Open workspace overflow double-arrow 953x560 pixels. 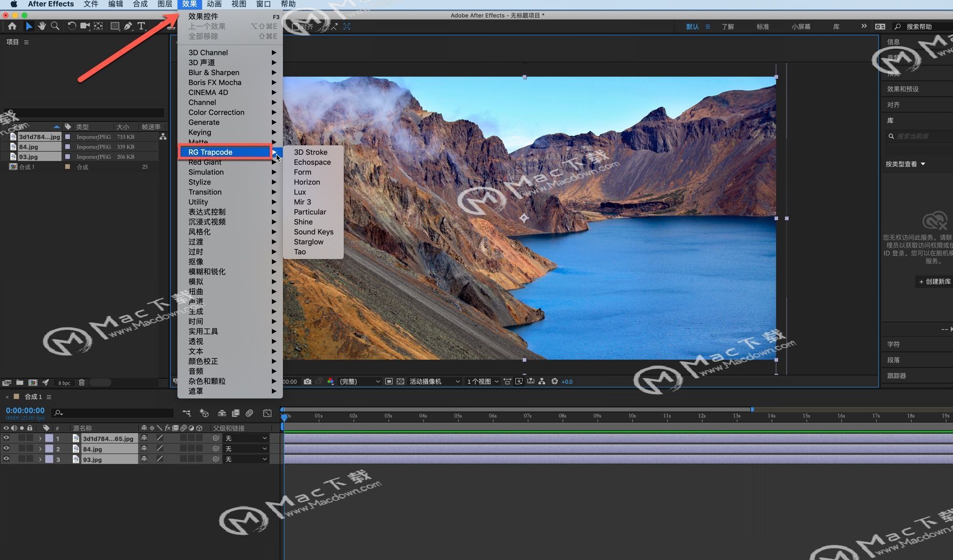(864, 26)
